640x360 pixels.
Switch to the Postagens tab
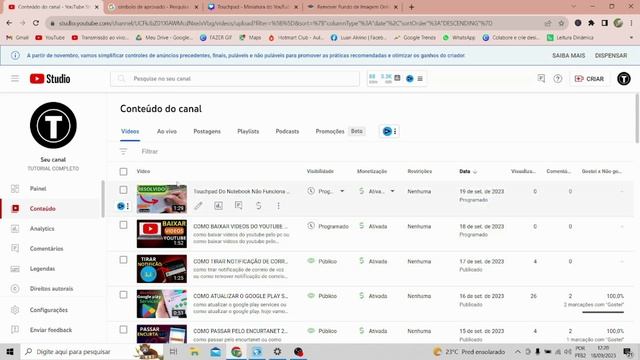pyautogui.click(x=207, y=131)
